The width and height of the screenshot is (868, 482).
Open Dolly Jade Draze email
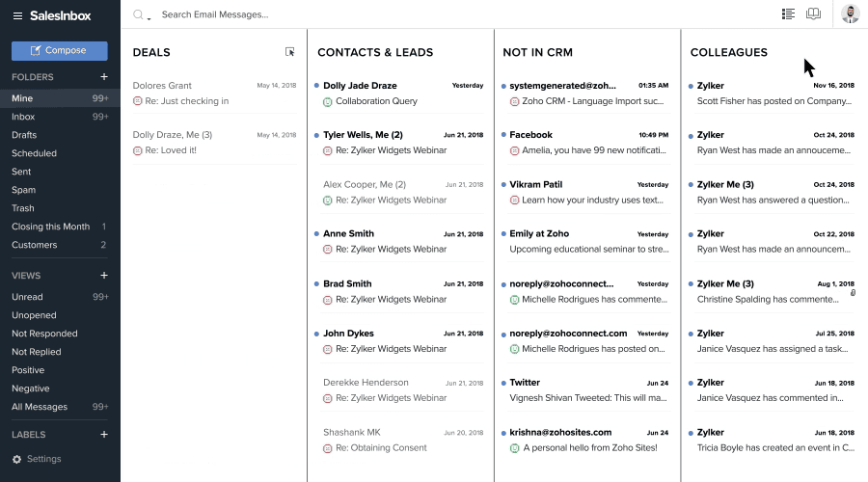[x=400, y=93]
